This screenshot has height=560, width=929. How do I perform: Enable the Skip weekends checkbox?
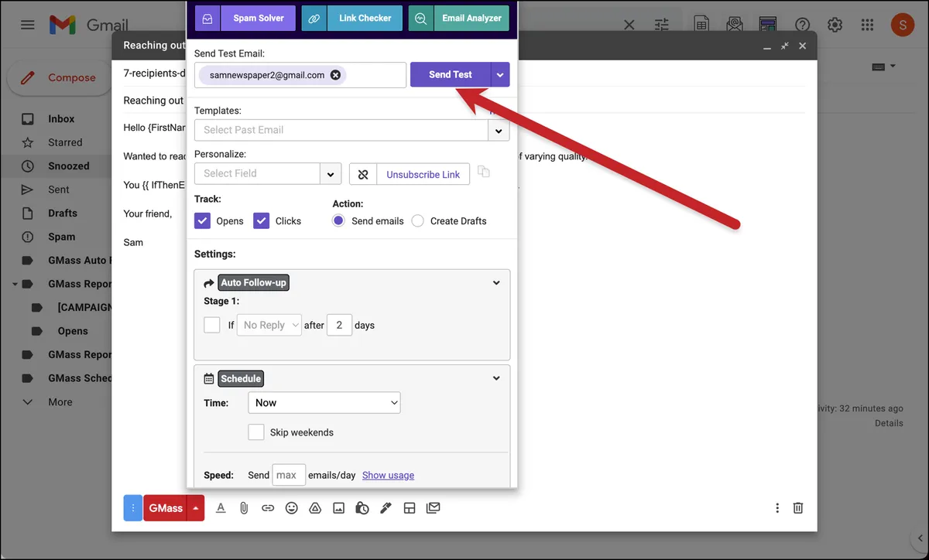coord(256,432)
